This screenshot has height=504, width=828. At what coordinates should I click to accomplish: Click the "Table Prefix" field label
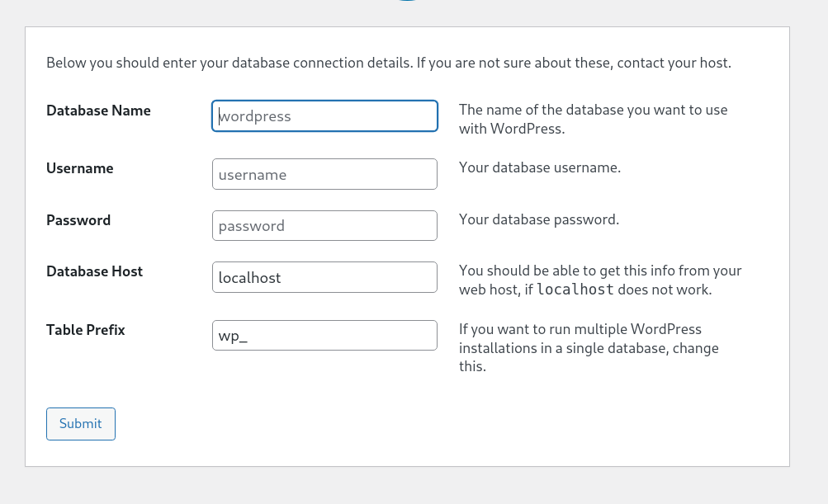click(x=86, y=330)
